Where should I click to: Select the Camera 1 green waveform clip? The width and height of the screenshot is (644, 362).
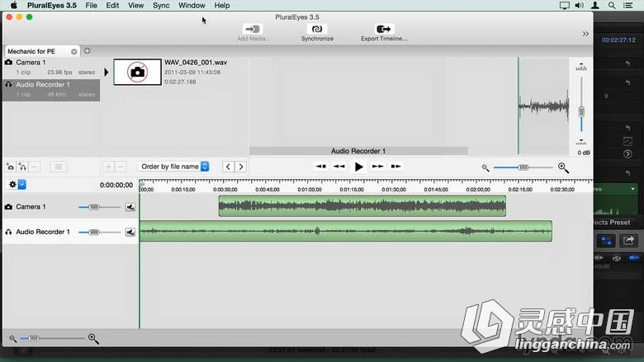(362, 206)
